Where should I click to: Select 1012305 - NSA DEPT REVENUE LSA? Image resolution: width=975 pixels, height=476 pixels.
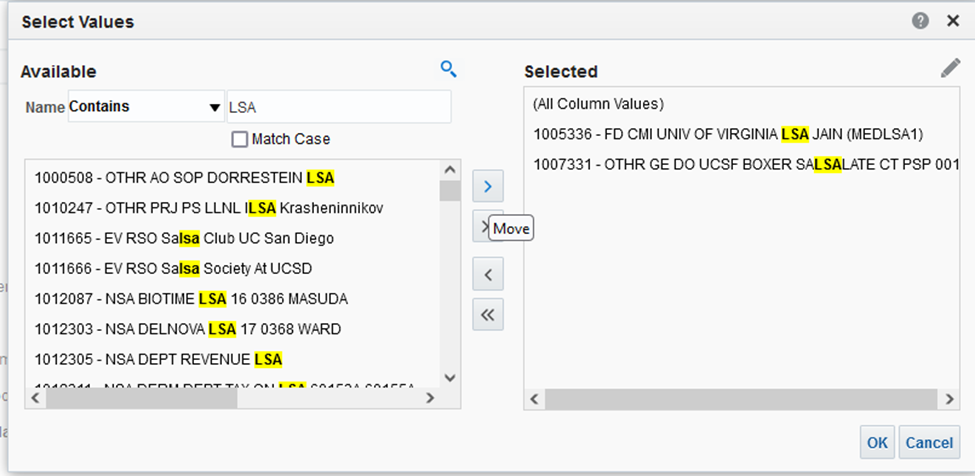[159, 358]
